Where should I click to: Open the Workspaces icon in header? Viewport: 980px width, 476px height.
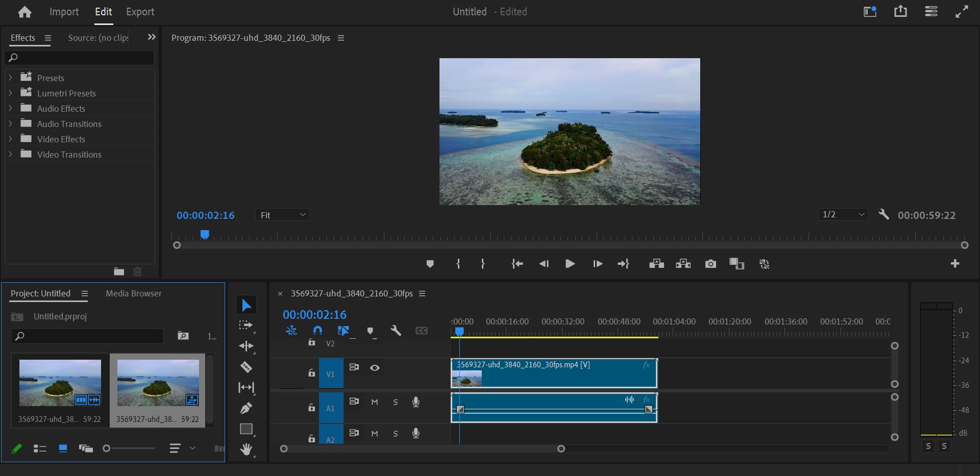point(870,11)
